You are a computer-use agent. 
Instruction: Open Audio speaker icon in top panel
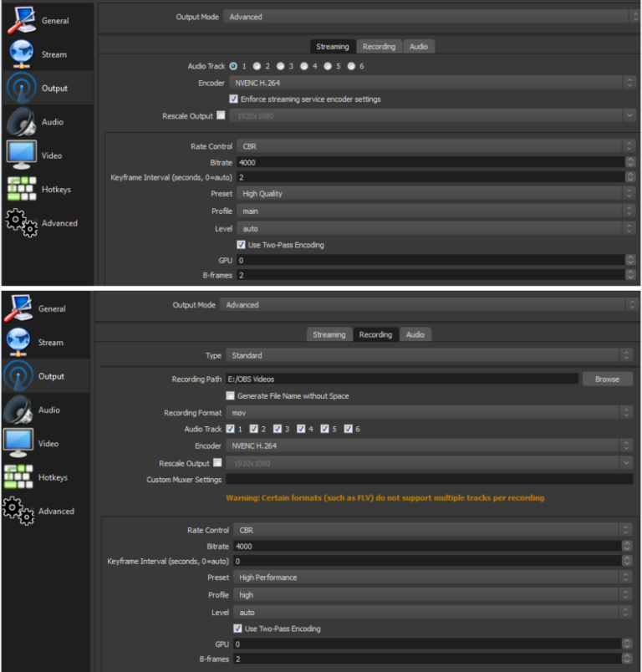coord(21,122)
